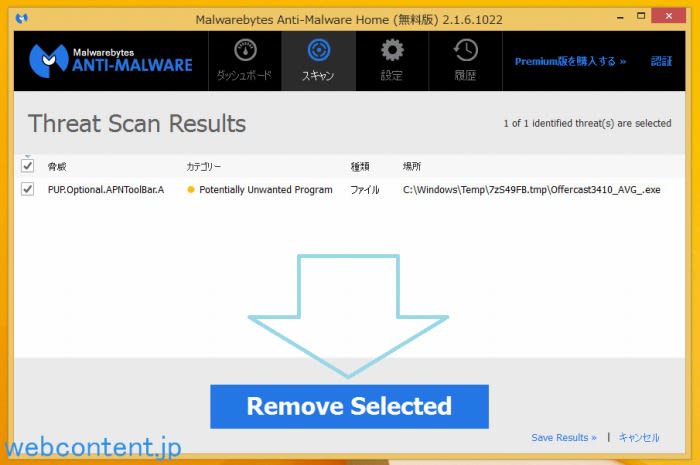
Task: Click the Remove Selected button
Action: [349, 406]
